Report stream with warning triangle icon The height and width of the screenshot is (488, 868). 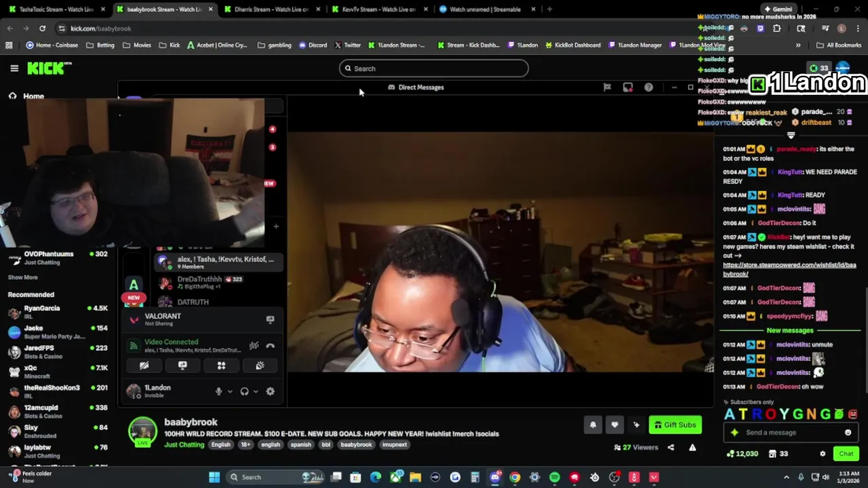(x=692, y=447)
